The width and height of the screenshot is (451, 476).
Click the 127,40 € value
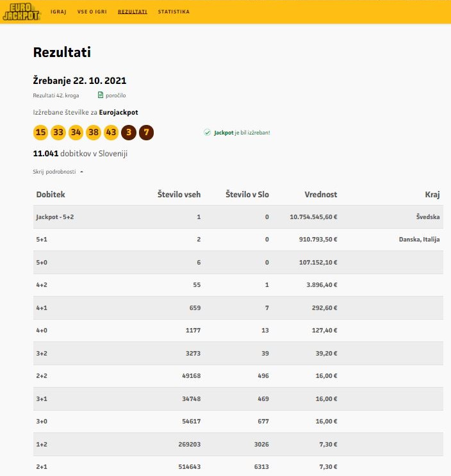coord(324,331)
